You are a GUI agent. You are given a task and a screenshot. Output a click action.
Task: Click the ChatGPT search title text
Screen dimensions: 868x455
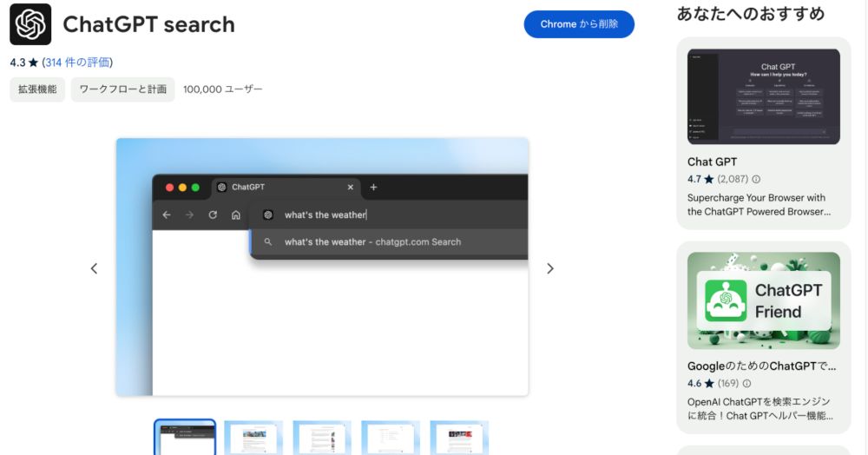(x=149, y=24)
